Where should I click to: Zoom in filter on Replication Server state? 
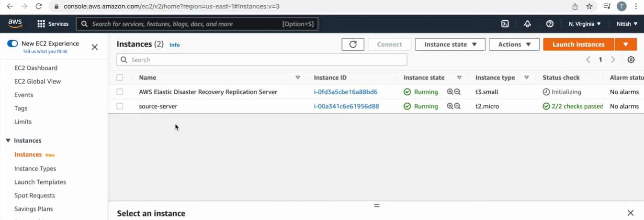coord(450,92)
